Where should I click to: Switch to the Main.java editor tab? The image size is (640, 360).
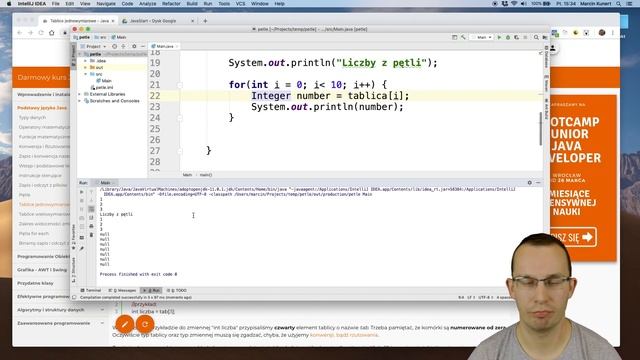[164, 46]
